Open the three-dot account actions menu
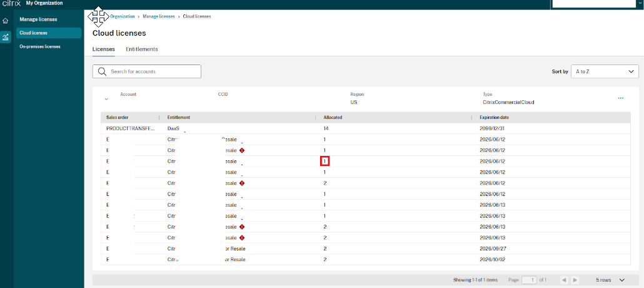The image size is (644, 288). (620, 98)
